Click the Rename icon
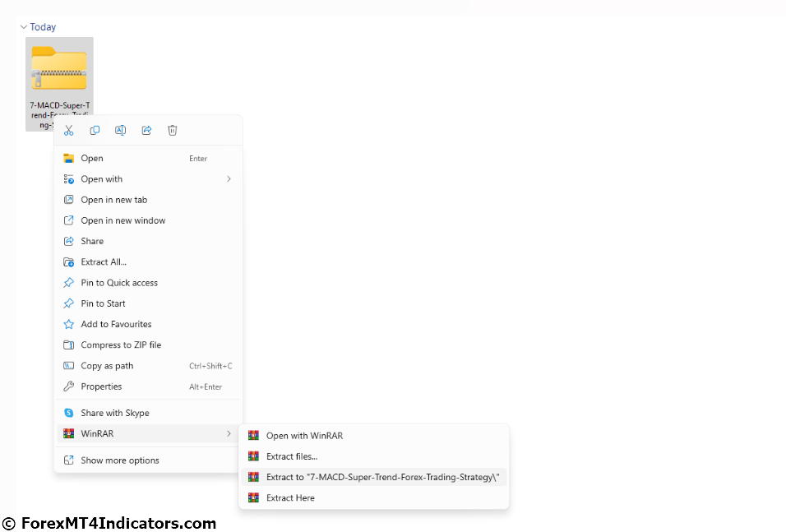786x532 pixels. [x=120, y=130]
